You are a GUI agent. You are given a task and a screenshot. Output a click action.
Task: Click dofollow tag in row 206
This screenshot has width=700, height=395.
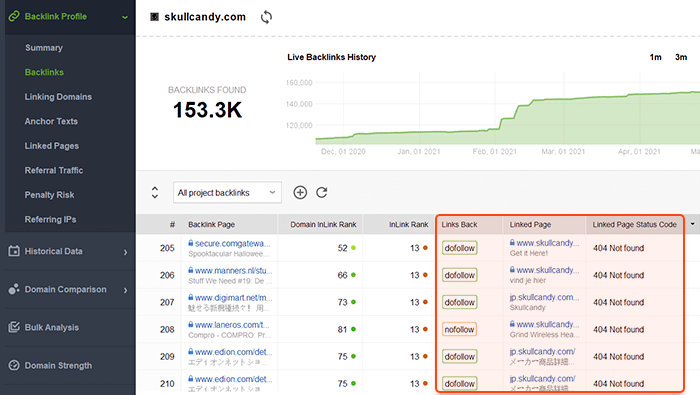459,275
